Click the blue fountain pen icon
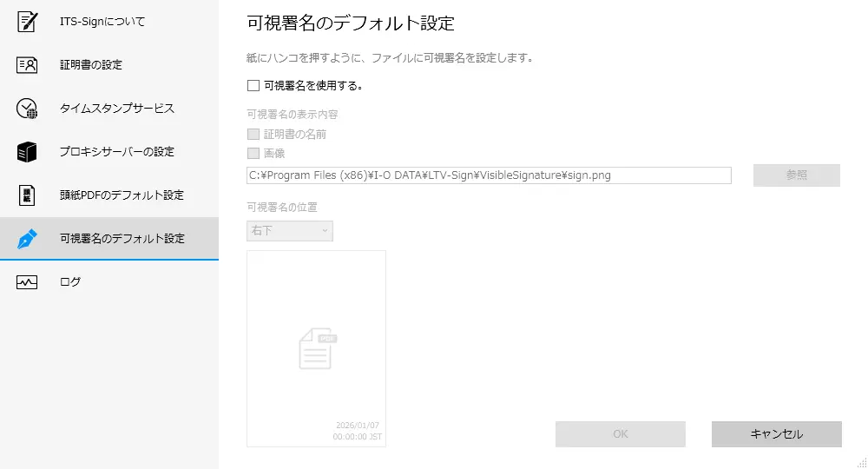This screenshot has height=469, width=868. pyautogui.click(x=27, y=239)
